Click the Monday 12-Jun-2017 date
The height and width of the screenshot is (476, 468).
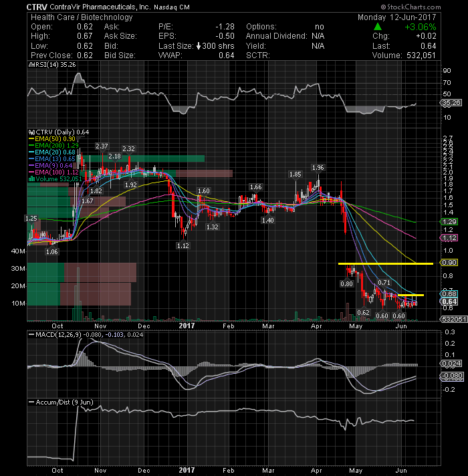pyautogui.click(x=396, y=17)
